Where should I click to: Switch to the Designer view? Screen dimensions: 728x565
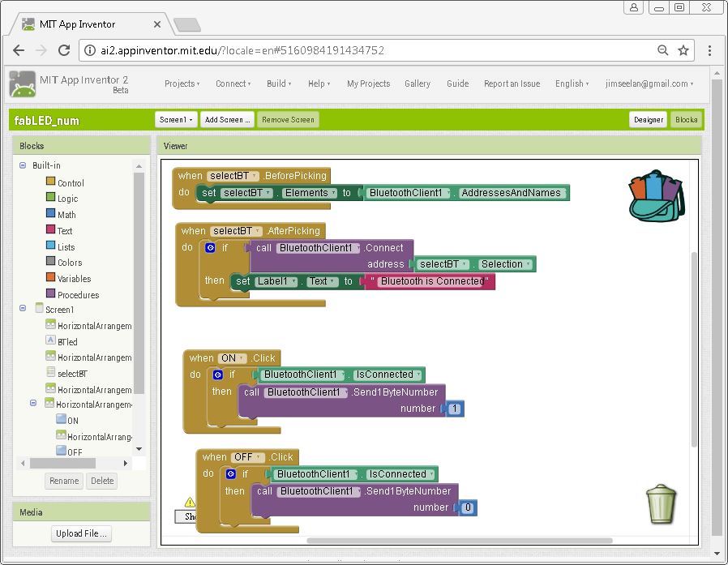(x=648, y=120)
